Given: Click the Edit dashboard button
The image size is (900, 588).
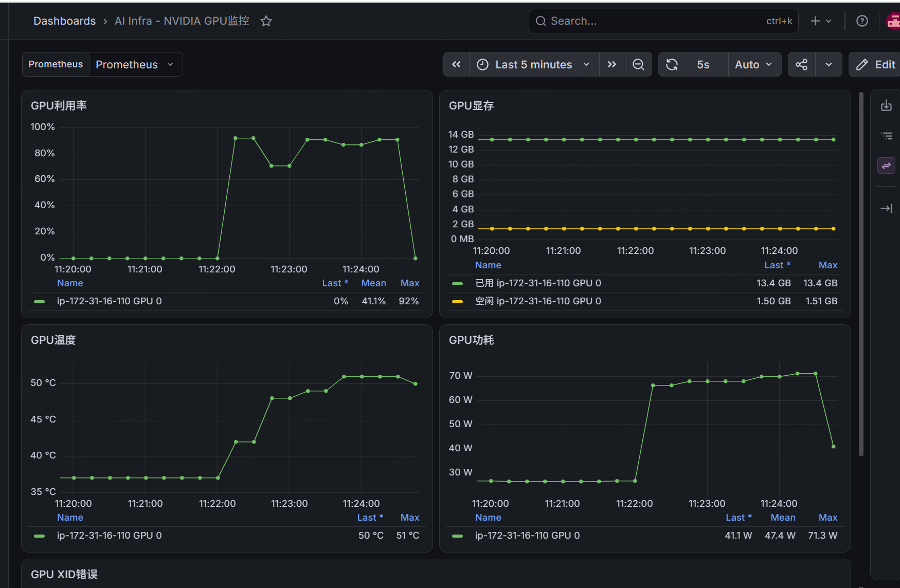Looking at the screenshot, I should click(875, 64).
